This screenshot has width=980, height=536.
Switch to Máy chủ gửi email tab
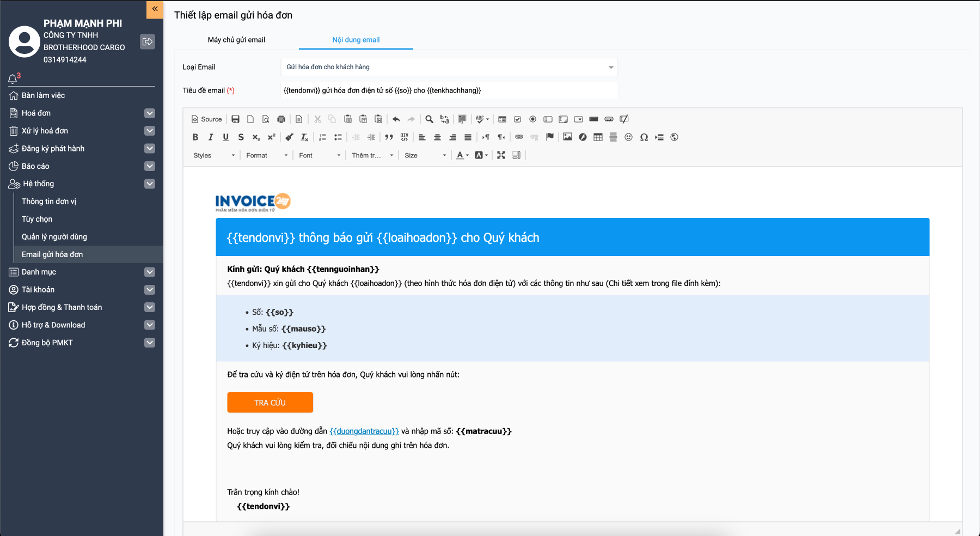(236, 40)
